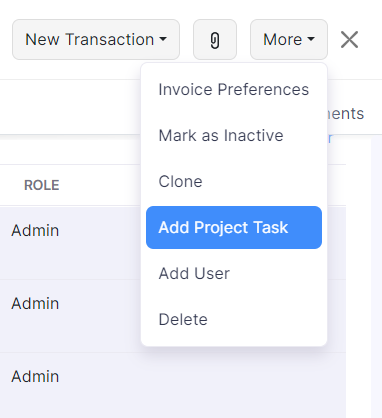Image resolution: width=382 pixels, height=418 pixels.
Task: Select Clone from the menu
Action: [x=234, y=181]
